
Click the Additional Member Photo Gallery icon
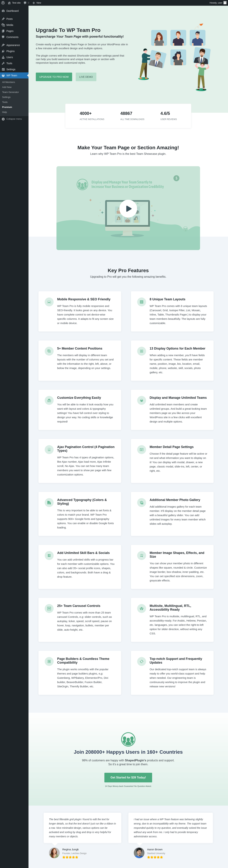tap(141, 502)
